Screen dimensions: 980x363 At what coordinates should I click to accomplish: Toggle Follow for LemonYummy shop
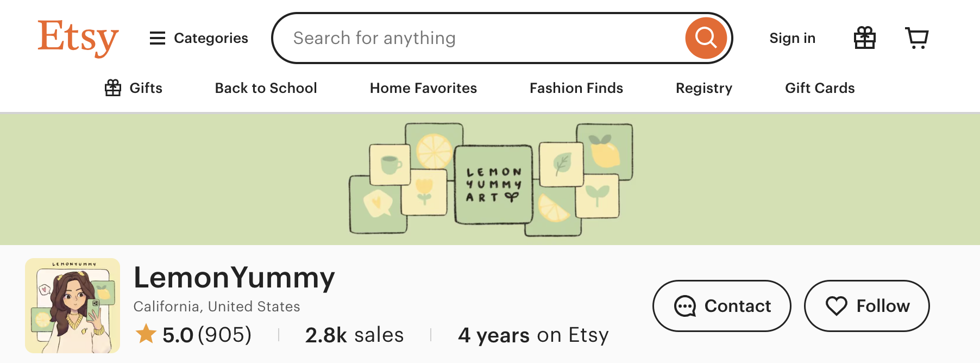tap(866, 305)
